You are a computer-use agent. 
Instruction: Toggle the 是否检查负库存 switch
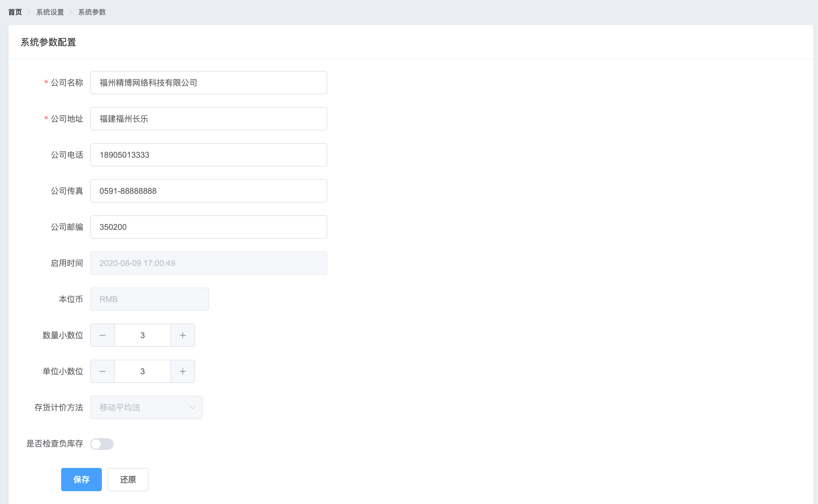point(102,444)
